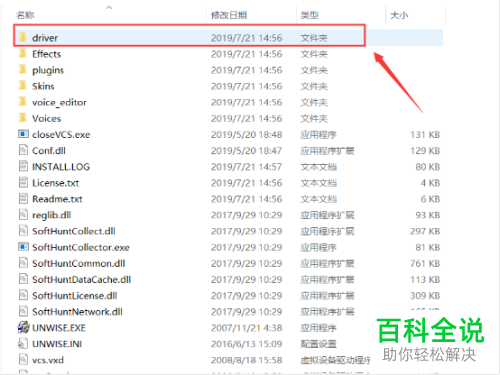
Task: Click the vcs.vxd file icon
Action: (23, 359)
